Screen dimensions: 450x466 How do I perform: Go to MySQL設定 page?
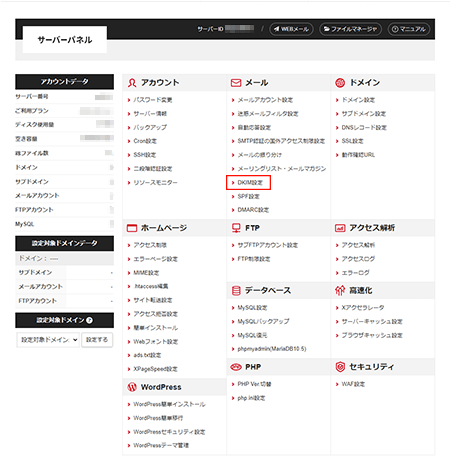pos(252,308)
